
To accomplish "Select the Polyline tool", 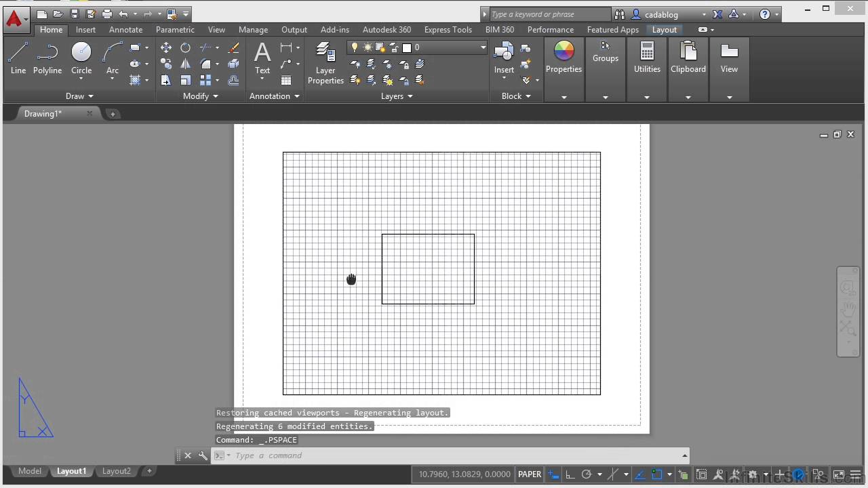I will (47, 58).
